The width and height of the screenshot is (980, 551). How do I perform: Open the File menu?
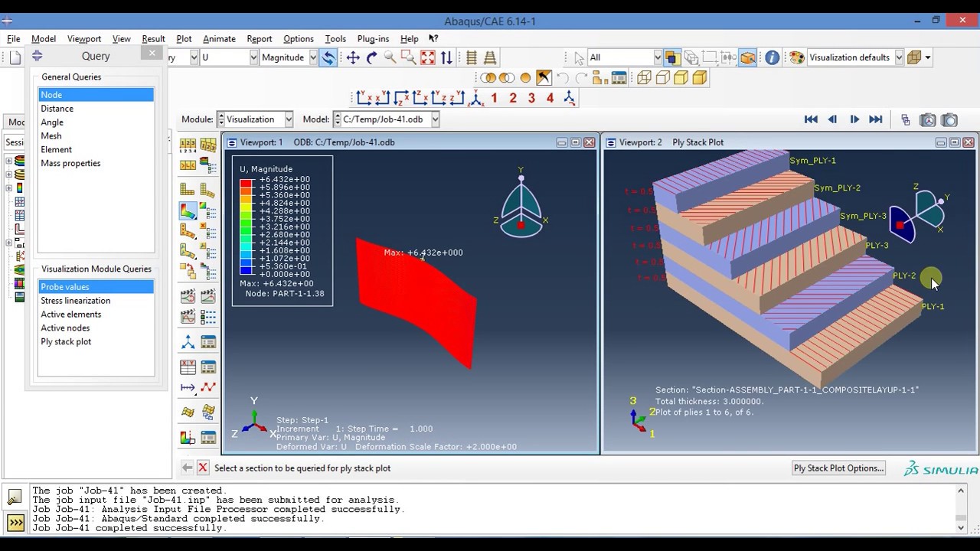pyautogui.click(x=14, y=38)
